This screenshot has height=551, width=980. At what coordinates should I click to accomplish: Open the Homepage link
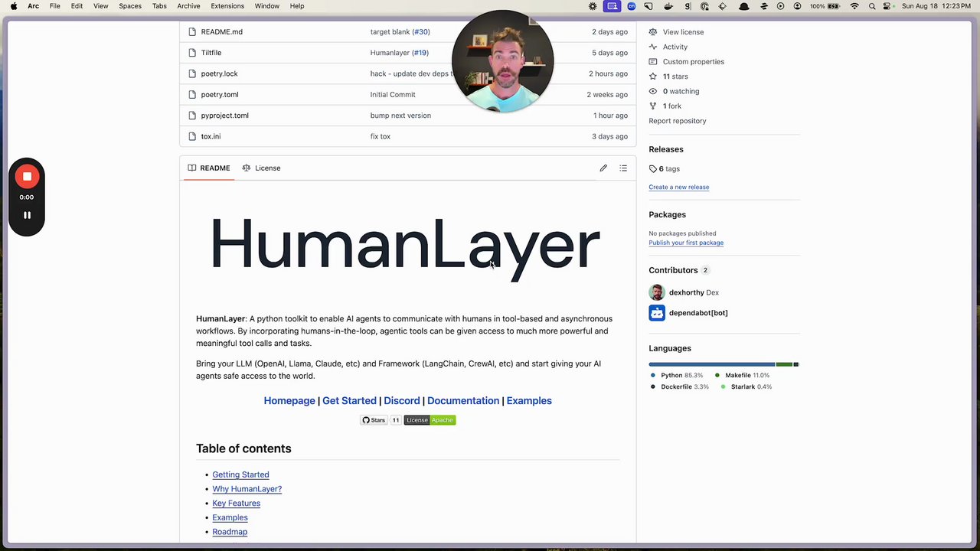coord(289,401)
